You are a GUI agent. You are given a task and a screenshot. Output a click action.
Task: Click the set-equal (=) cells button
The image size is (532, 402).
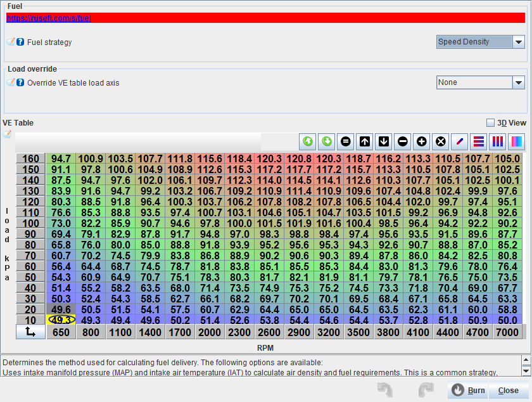pyautogui.click(x=346, y=141)
